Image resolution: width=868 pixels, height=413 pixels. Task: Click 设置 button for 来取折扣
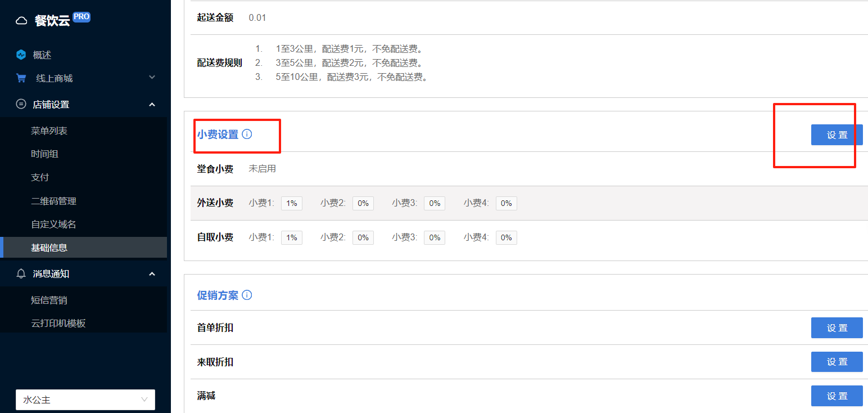pos(837,362)
